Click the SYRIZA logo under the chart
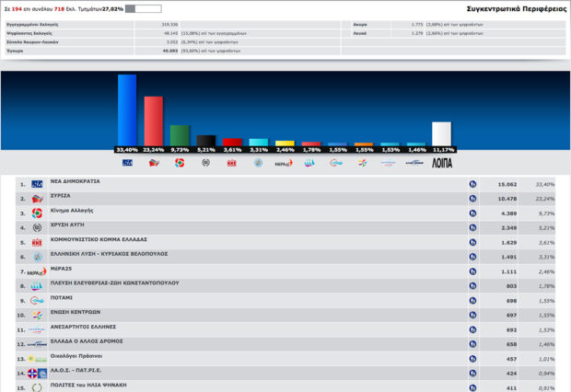Image resolution: width=571 pixels, height=392 pixels. pos(154,163)
